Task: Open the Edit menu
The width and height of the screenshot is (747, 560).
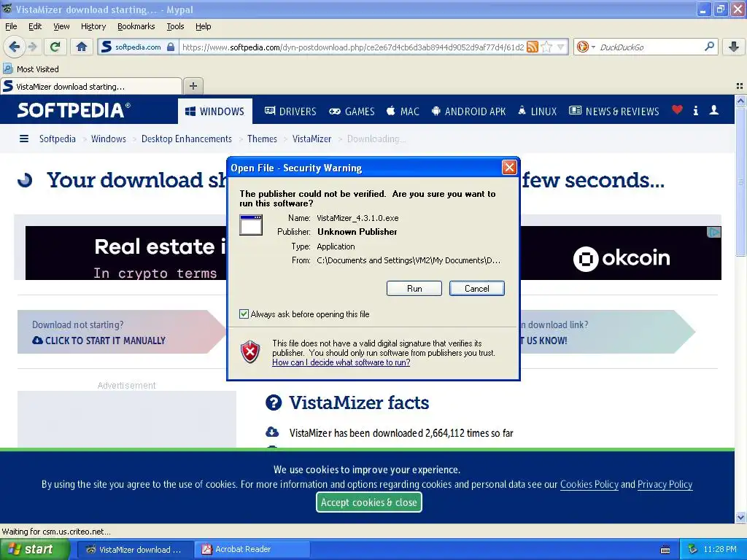Action: [35, 26]
